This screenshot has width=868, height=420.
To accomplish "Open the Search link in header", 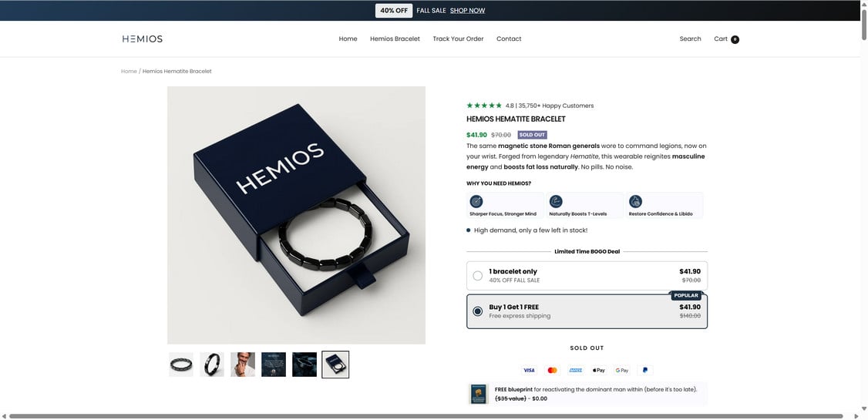I will (690, 39).
